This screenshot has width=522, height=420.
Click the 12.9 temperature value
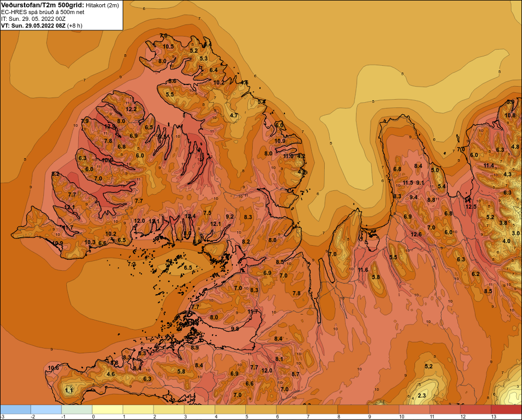click(110, 126)
